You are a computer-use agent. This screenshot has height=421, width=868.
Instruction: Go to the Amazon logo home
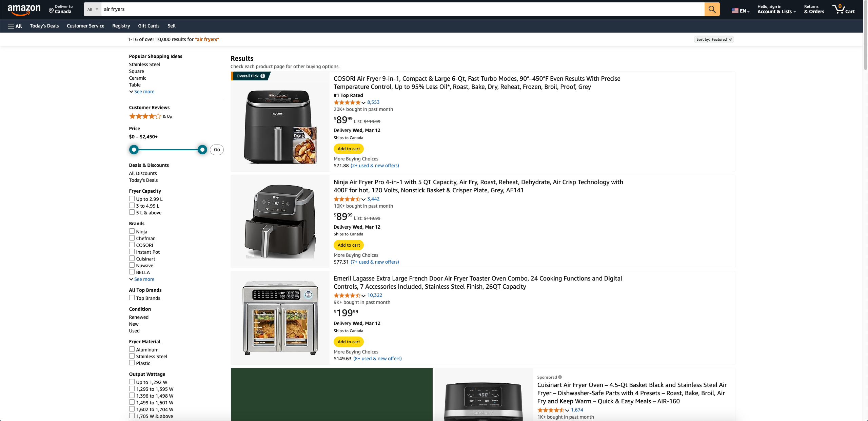24,9
